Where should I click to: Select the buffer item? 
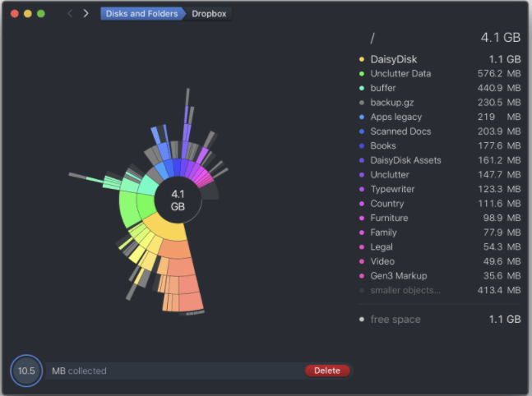click(440, 88)
